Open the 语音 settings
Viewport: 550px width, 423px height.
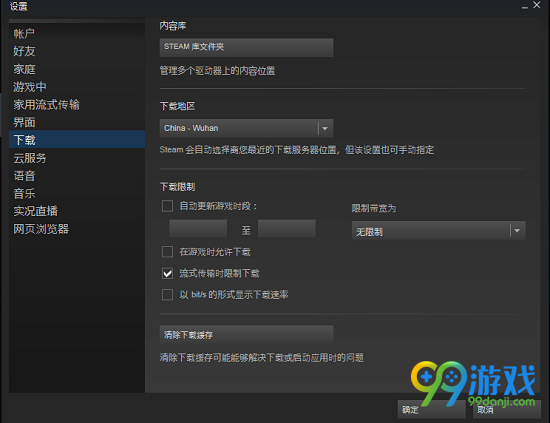pyautogui.click(x=77, y=176)
